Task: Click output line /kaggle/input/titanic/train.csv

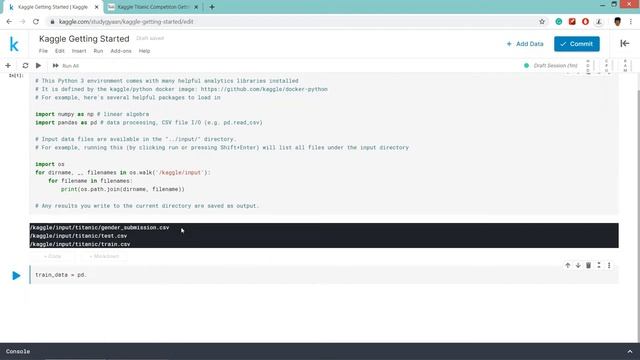Action: [80, 244]
